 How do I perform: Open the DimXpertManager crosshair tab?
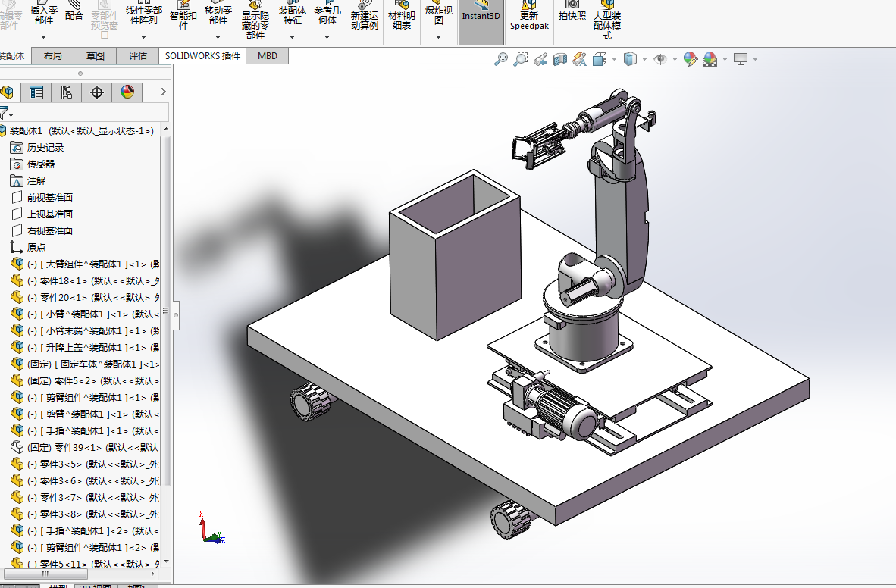[x=96, y=92]
